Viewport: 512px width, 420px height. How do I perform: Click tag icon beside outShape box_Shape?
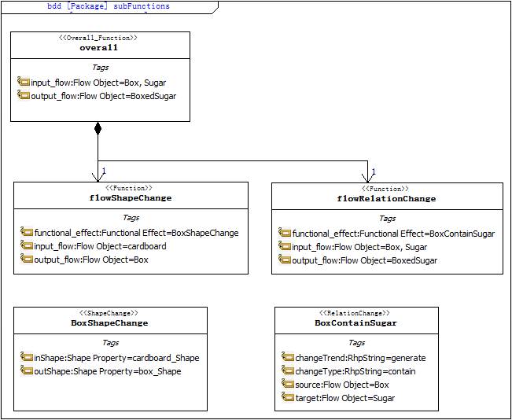click(27, 370)
